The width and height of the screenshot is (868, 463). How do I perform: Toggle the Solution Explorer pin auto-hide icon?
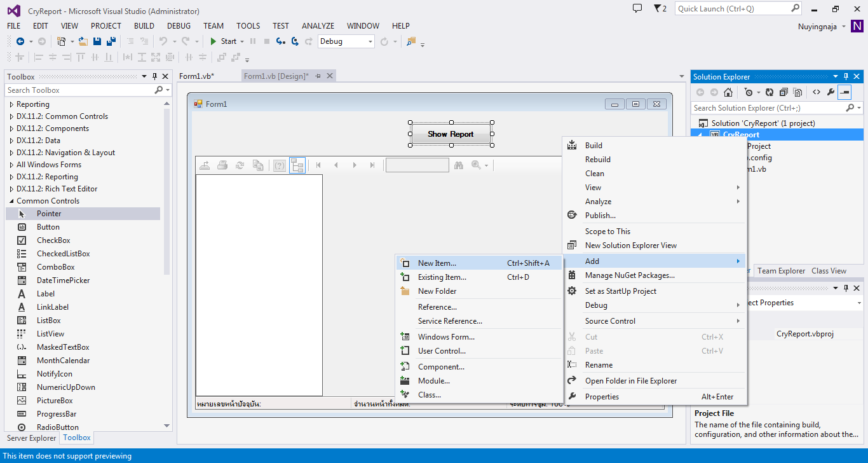[846, 76]
